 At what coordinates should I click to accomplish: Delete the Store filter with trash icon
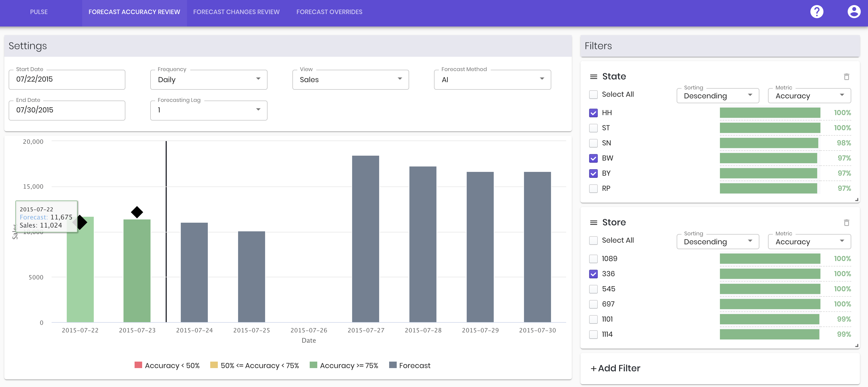pos(846,222)
